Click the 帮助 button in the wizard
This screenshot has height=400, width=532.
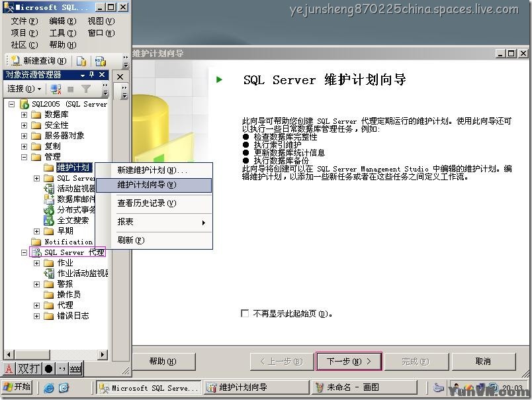[x=163, y=362]
